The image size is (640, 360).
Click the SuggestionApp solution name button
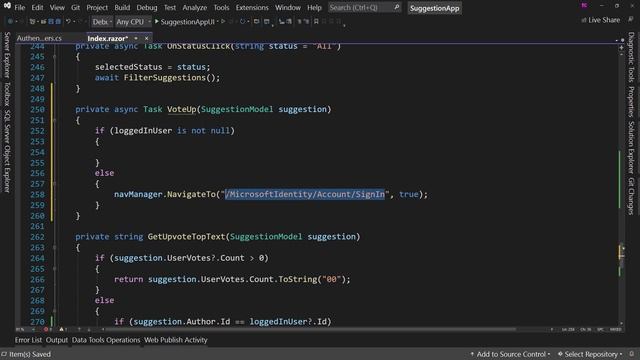[x=435, y=8]
